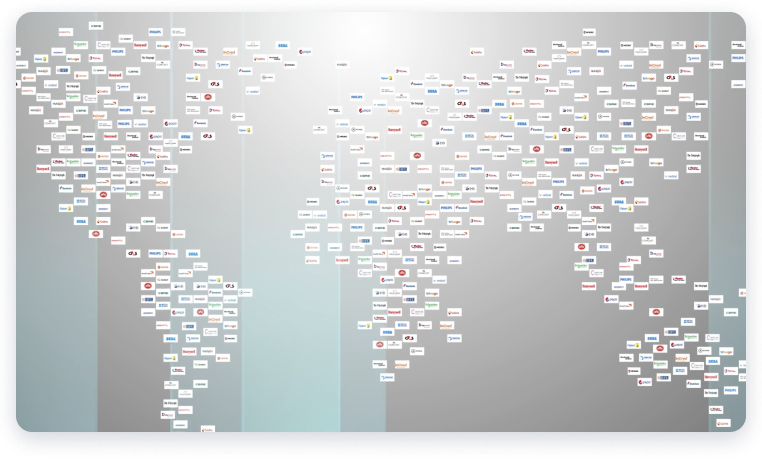Click the CFS logo in Central America
This screenshot has height=460, width=762.
click(131, 254)
